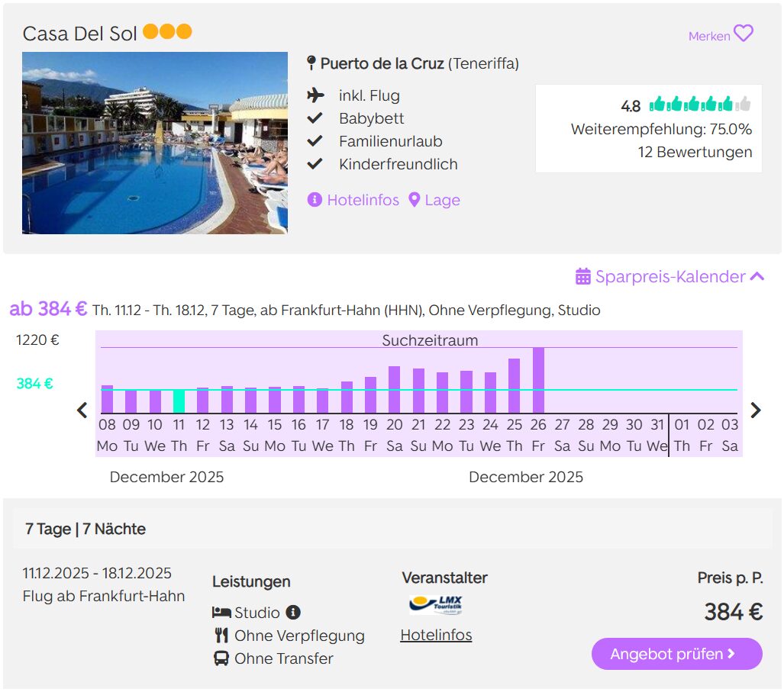784x692 pixels.
Task: Pick the tallest bar on 26 Fr
Action: pos(538,381)
